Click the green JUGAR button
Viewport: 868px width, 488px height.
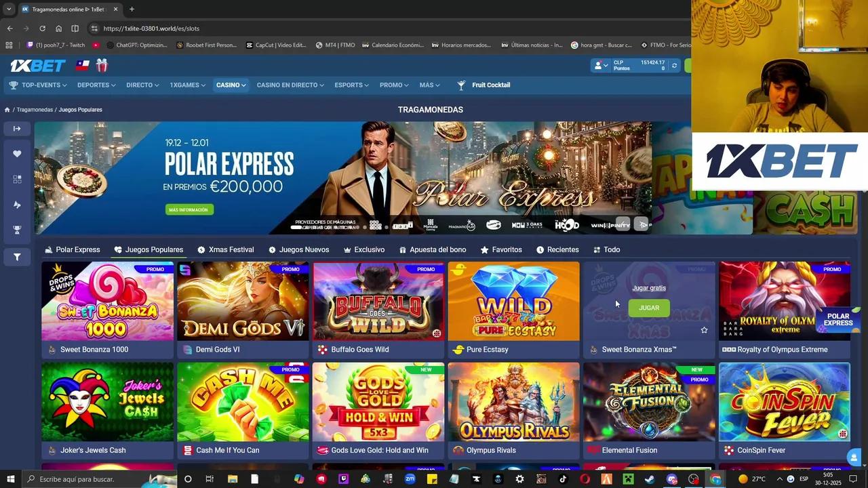[649, 308]
